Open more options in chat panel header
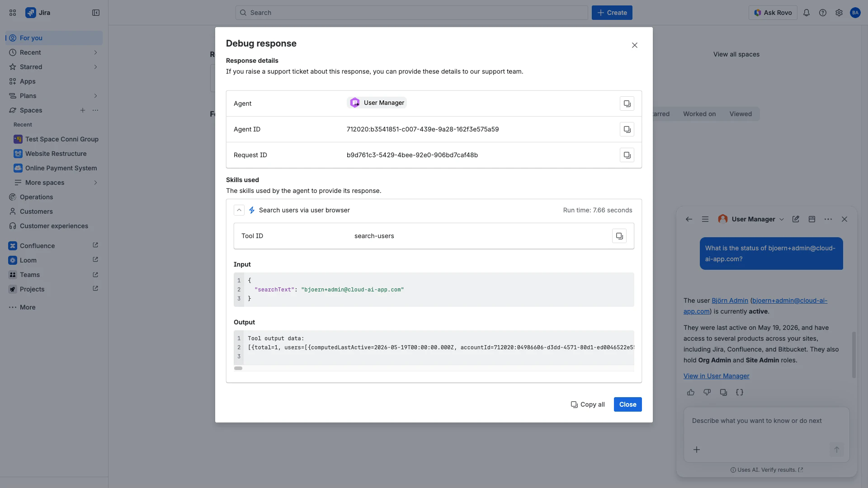868x488 pixels. [x=828, y=219]
